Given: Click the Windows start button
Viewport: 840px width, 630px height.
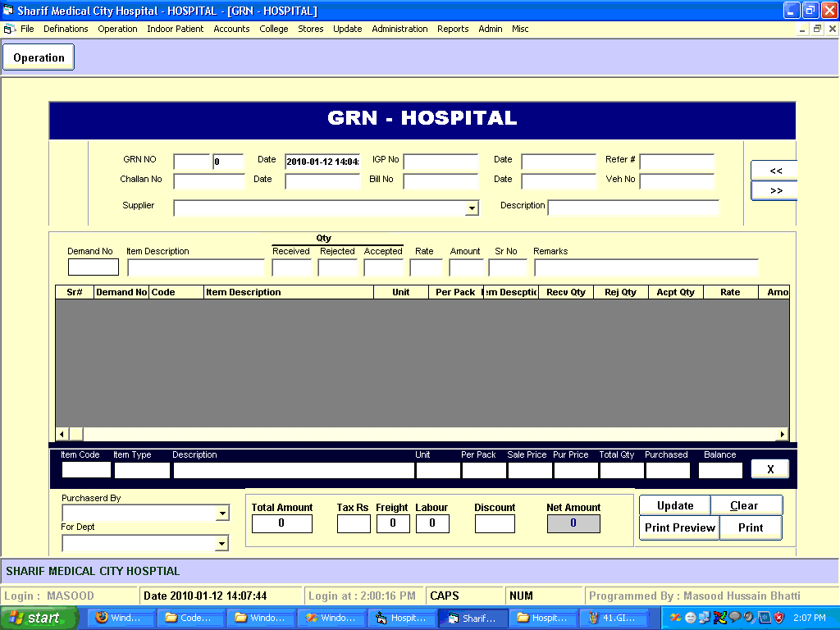Looking at the screenshot, I should (39, 618).
